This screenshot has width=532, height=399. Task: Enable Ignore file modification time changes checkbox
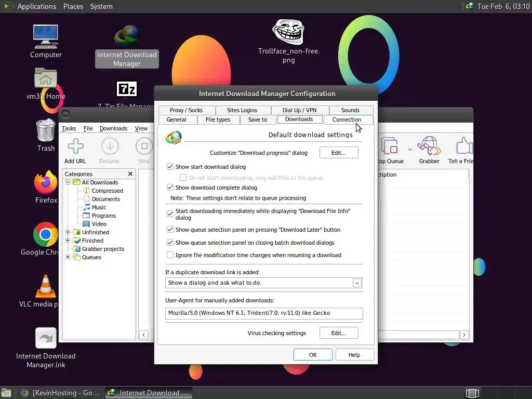click(170, 255)
